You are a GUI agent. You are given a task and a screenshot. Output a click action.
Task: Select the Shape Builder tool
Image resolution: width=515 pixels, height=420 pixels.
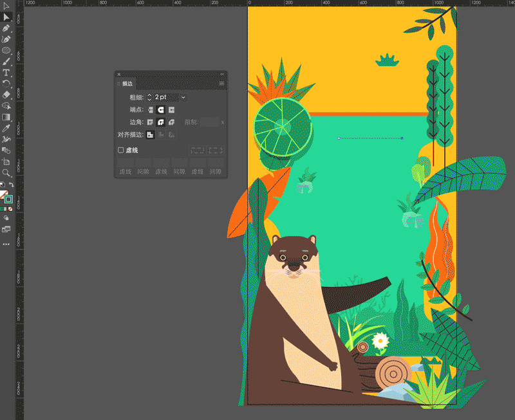[6, 106]
